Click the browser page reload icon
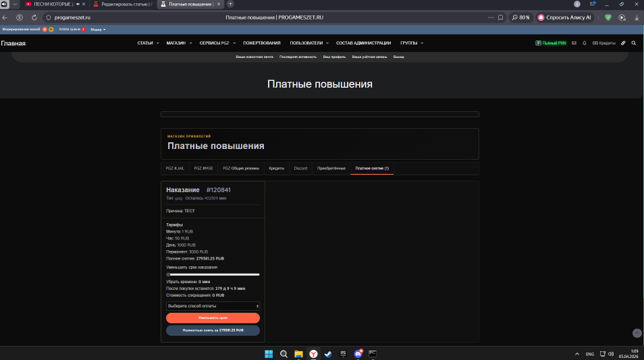This screenshot has height=360, width=644. point(34,18)
